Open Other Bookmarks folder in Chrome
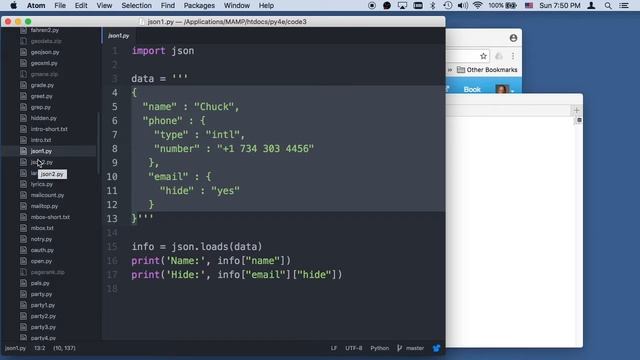Viewport: 640px width, 360px height. point(487,70)
